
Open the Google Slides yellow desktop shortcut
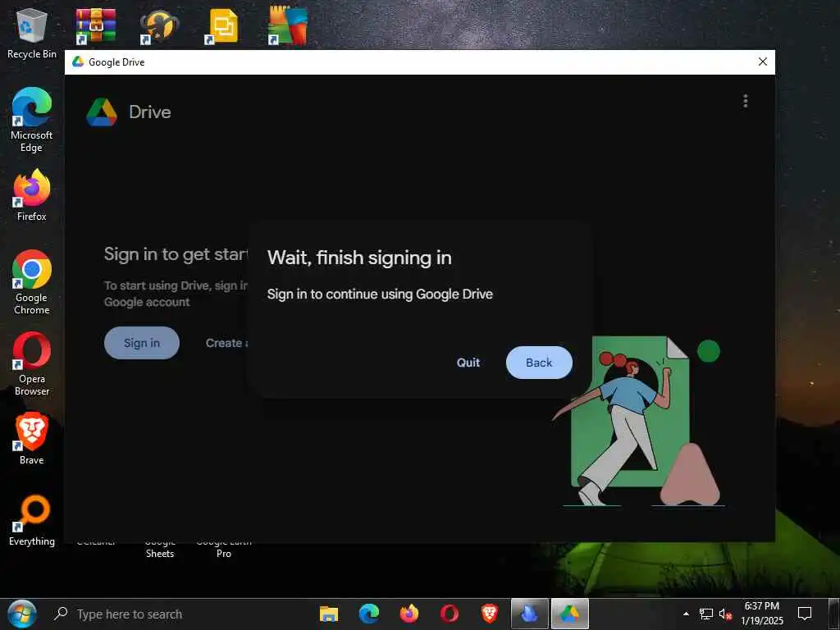(223, 25)
